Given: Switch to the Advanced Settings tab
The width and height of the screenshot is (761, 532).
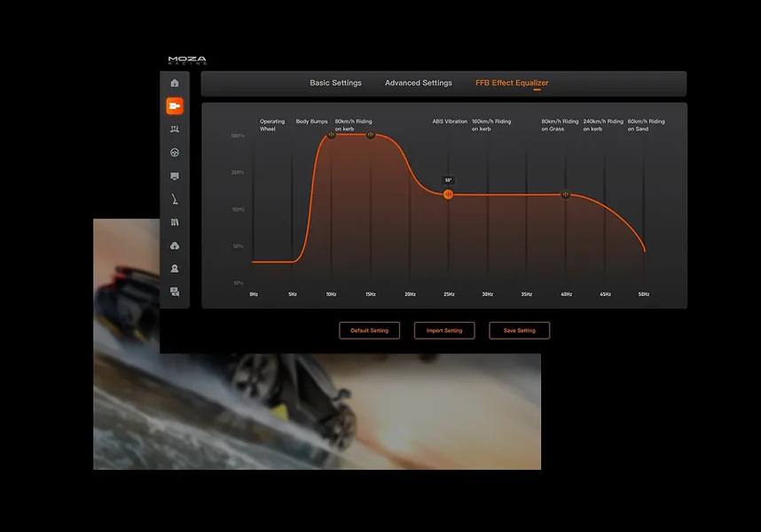Looking at the screenshot, I should click(x=418, y=83).
